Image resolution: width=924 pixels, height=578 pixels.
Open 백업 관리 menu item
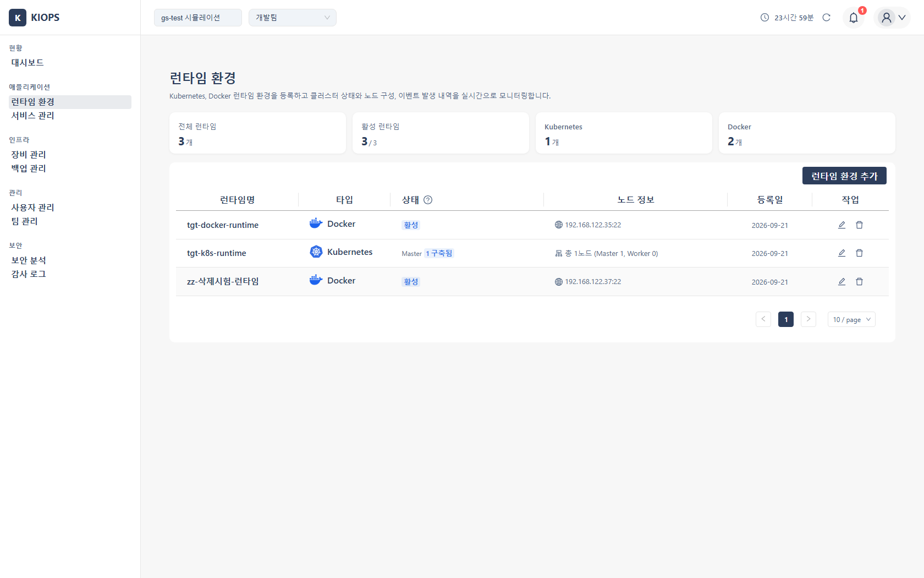point(70,168)
